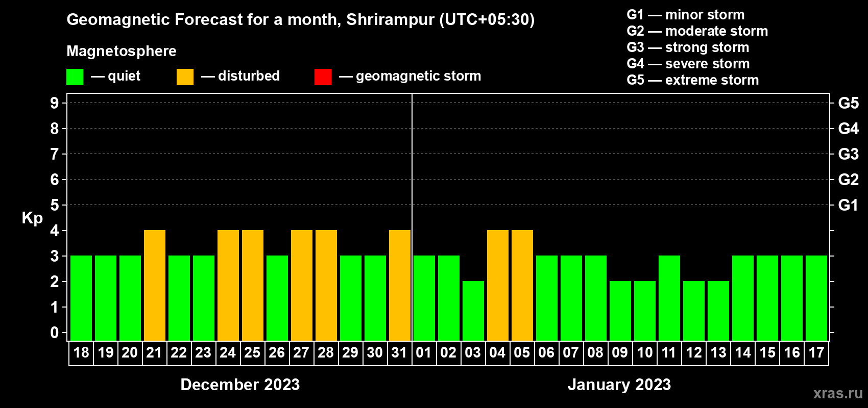Click the date label 29

350,353
